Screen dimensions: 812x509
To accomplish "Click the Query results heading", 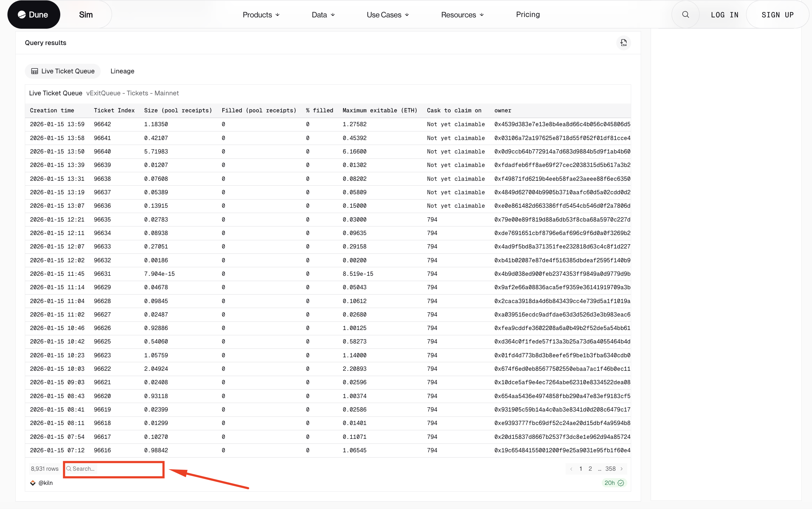I will pyautogui.click(x=45, y=43).
